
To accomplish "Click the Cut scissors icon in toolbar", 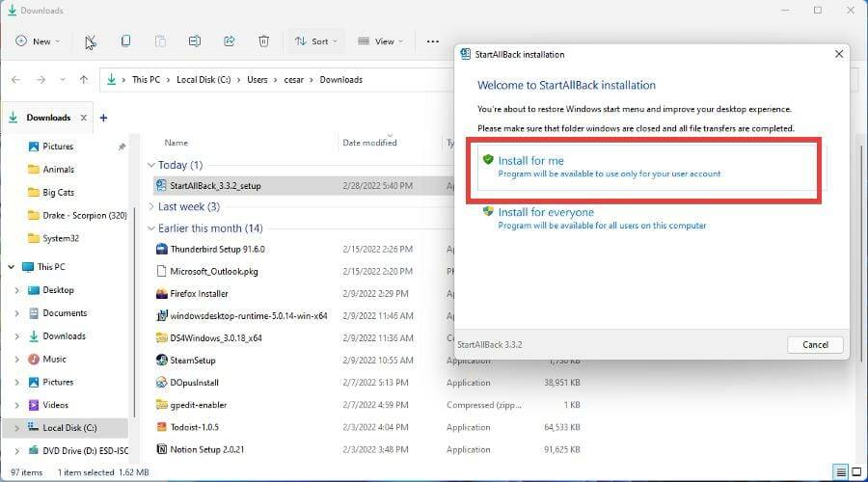I will point(91,41).
